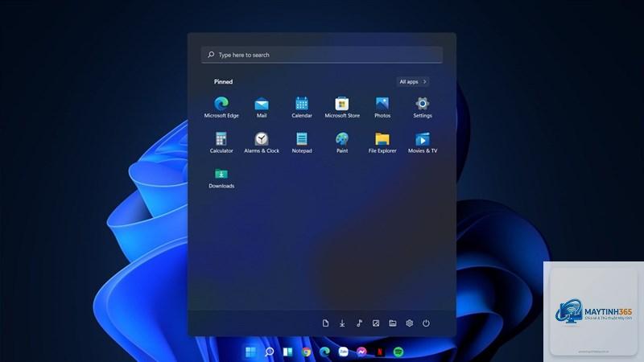Open Spotify from the taskbar

tap(398, 352)
